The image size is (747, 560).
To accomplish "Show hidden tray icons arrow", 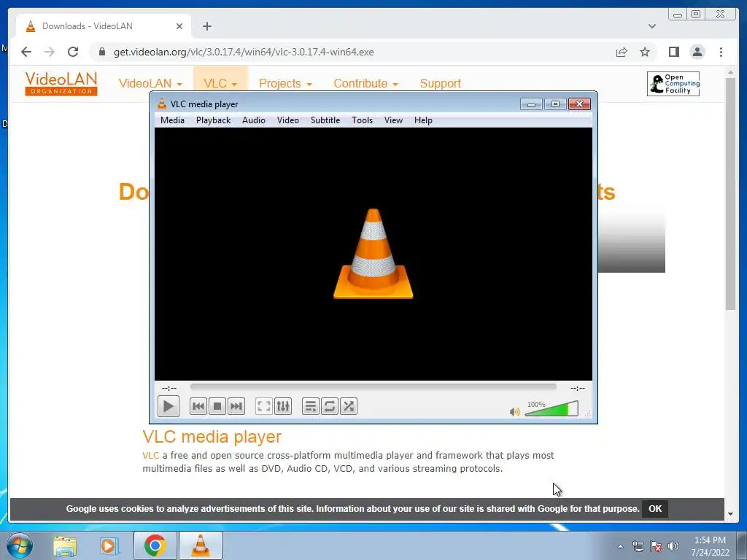I will coord(620,546).
